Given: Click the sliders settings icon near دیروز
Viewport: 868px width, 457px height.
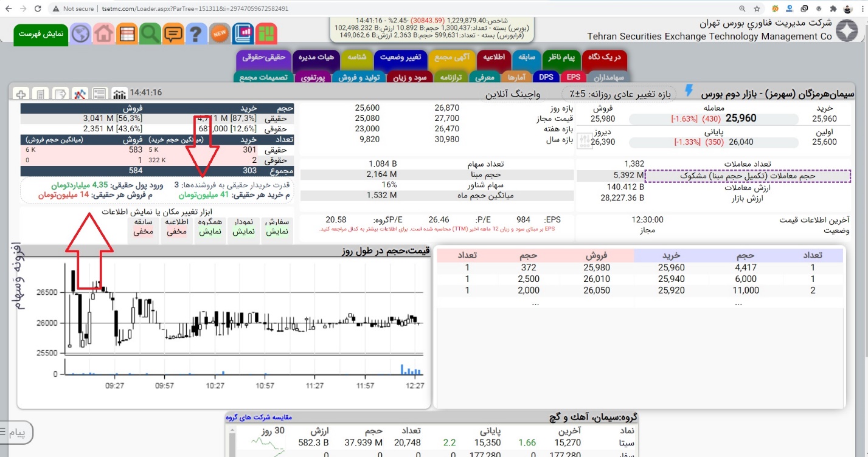Looking at the screenshot, I should click(x=584, y=142).
